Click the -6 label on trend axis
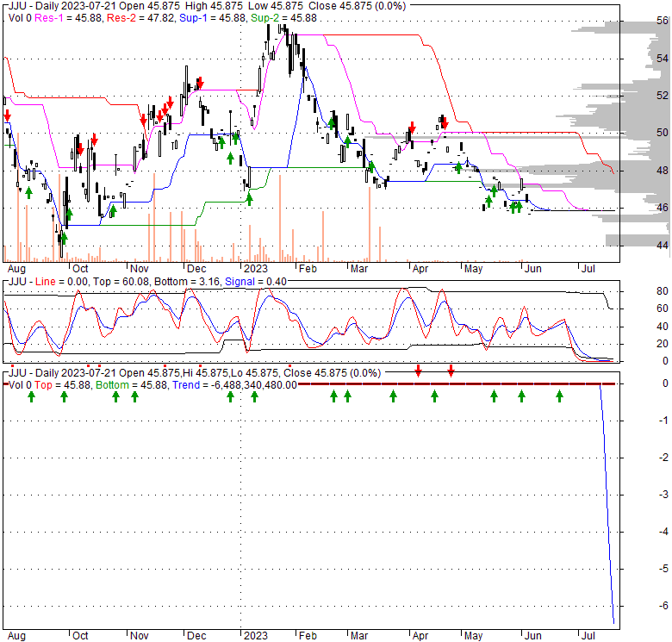 663,606
